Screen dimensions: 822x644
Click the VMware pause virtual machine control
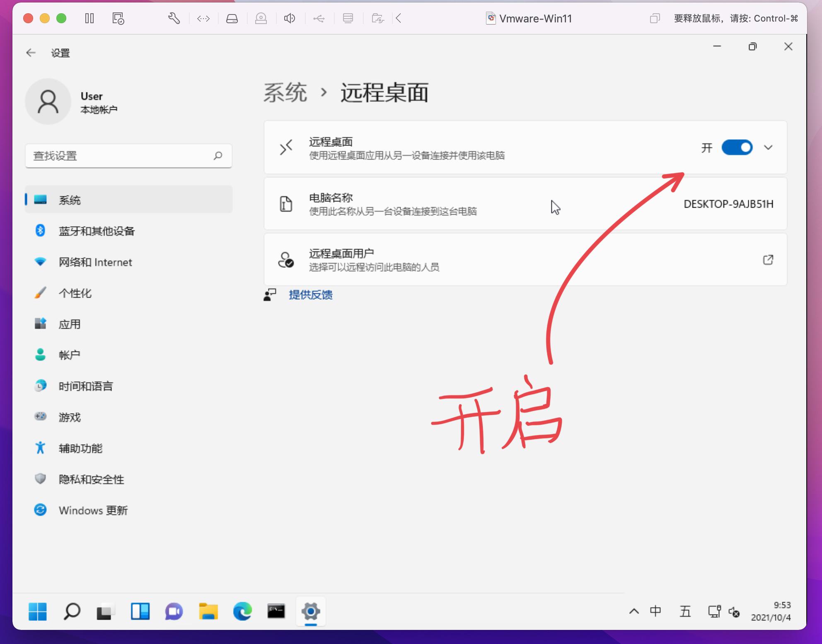click(x=89, y=19)
